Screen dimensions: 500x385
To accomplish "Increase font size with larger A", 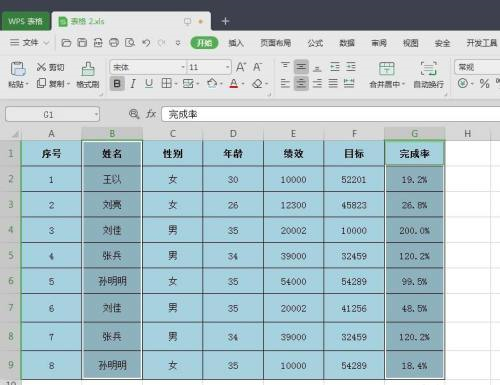I will [x=241, y=67].
